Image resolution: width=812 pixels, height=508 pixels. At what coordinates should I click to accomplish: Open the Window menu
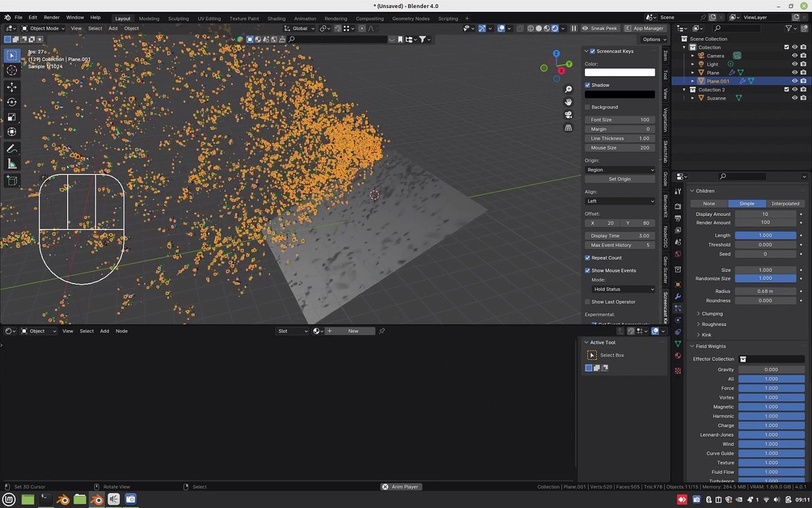pyautogui.click(x=75, y=17)
